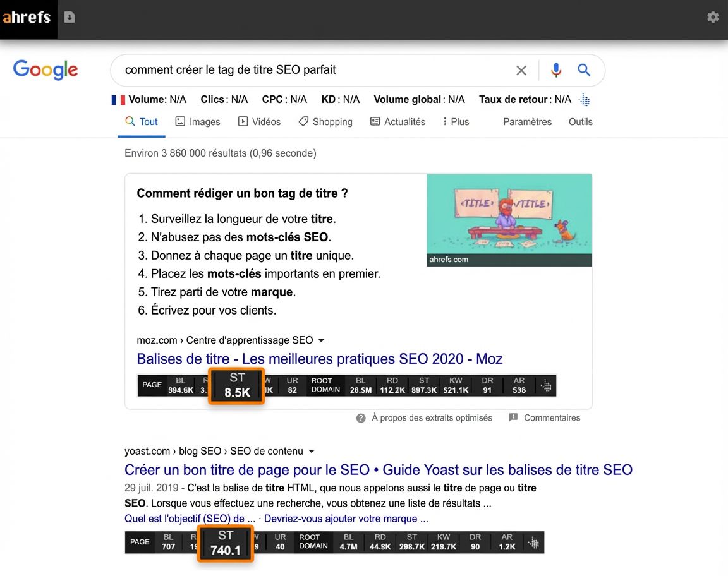This screenshot has width=728, height=576.
Task: Expand the moz.com breadcrumb dropdown arrow
Action: [322, 340]
